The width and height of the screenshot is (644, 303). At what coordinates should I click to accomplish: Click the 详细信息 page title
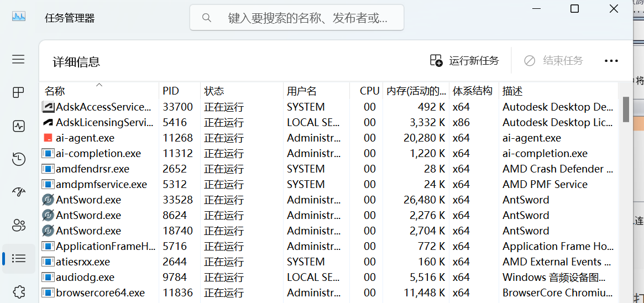tap(76, 61)
